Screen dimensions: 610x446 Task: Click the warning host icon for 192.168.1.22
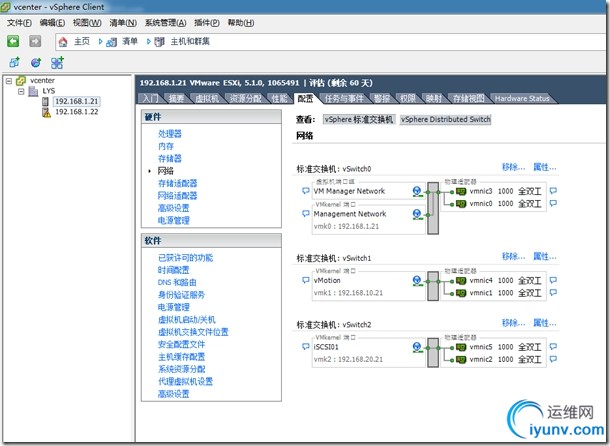[x=46, y=112]
